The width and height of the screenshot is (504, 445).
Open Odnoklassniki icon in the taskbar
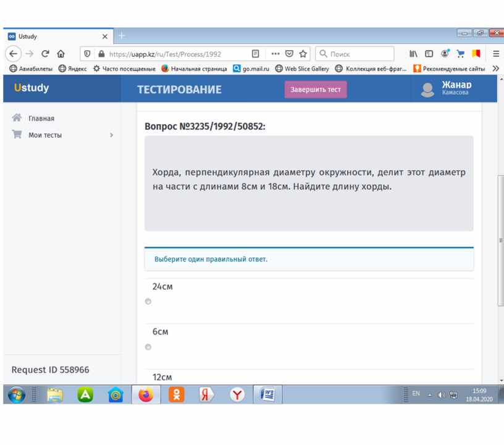[177, 394]
